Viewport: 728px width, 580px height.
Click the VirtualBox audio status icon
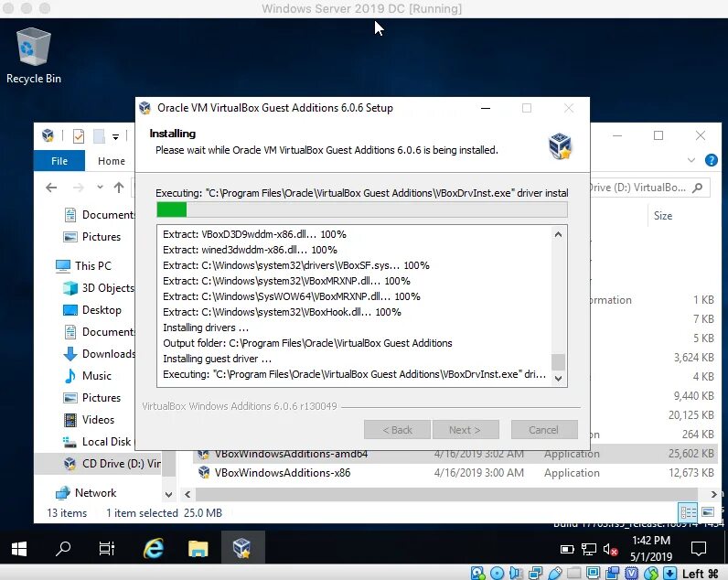516,574
